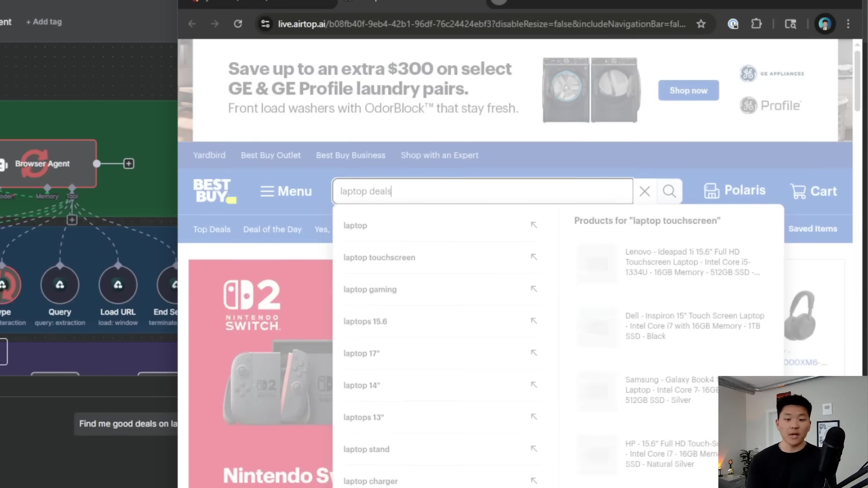868x488 pixels.
Task: Fill search with "laptop stand" arrow icon
Action: [534, 449]
